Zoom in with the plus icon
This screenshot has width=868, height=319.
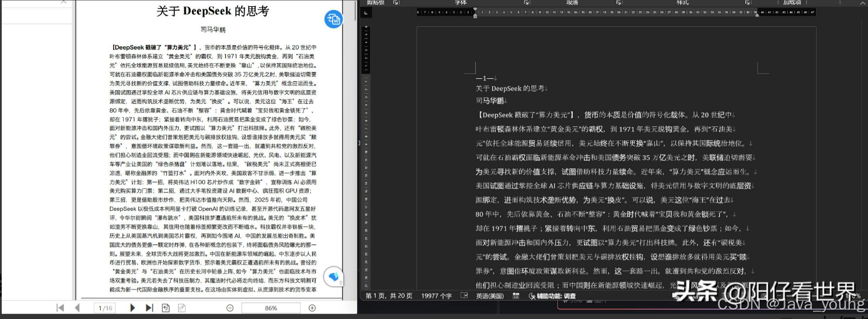click(x=312, y=308)
